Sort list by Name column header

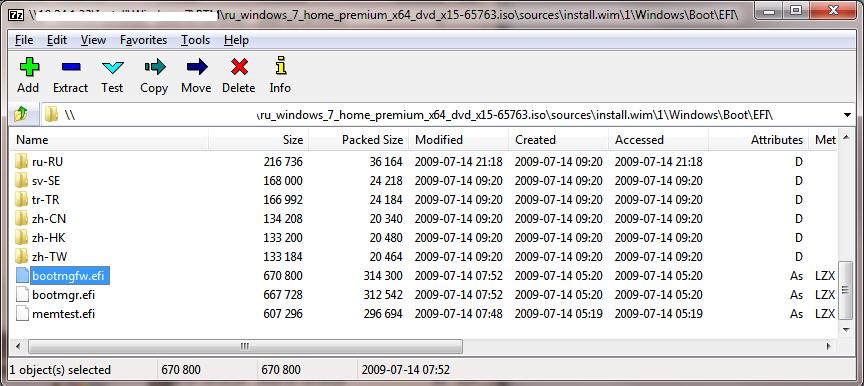click(109, 140)
